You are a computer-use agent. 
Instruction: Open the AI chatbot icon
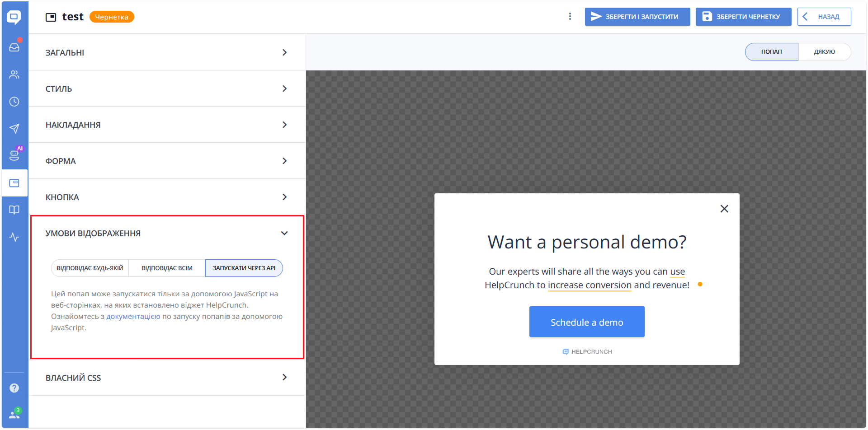click(14, 155)
